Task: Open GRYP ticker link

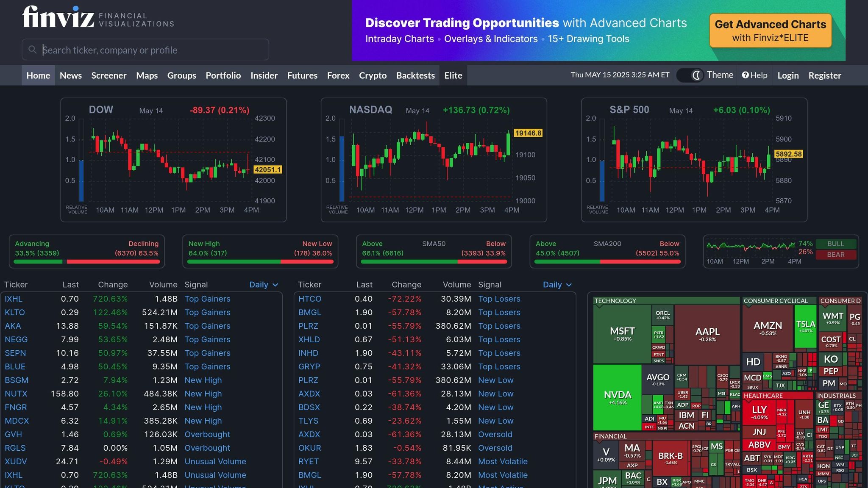Action: point(309,366)
